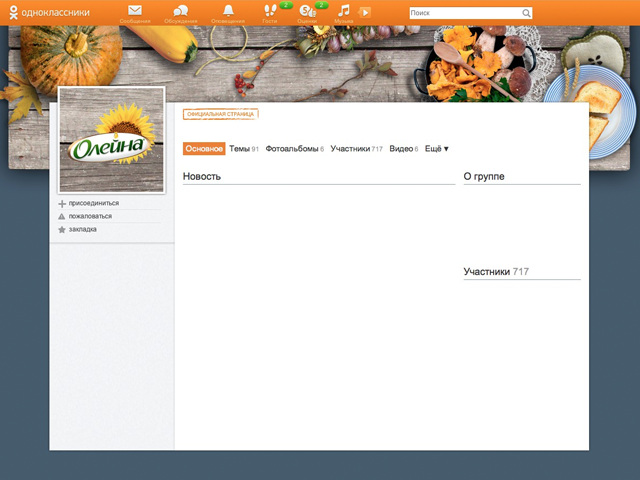Click the green badge on Гости
Image resolution: width=640 pixels, height=480 pixels.
coord(286,5)
